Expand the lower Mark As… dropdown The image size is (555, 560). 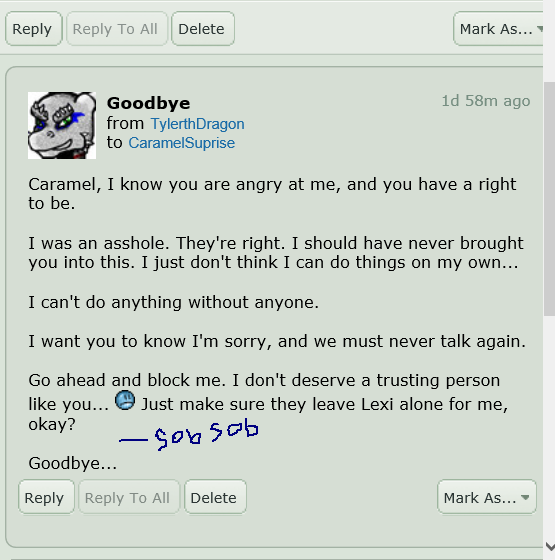(x=487, y=497)
